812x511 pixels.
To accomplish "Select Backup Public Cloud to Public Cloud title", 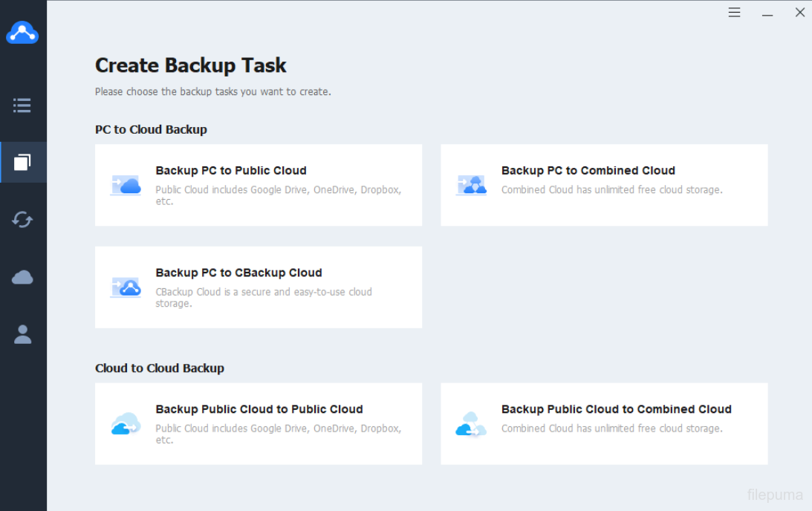I will (x=259, y=409).
